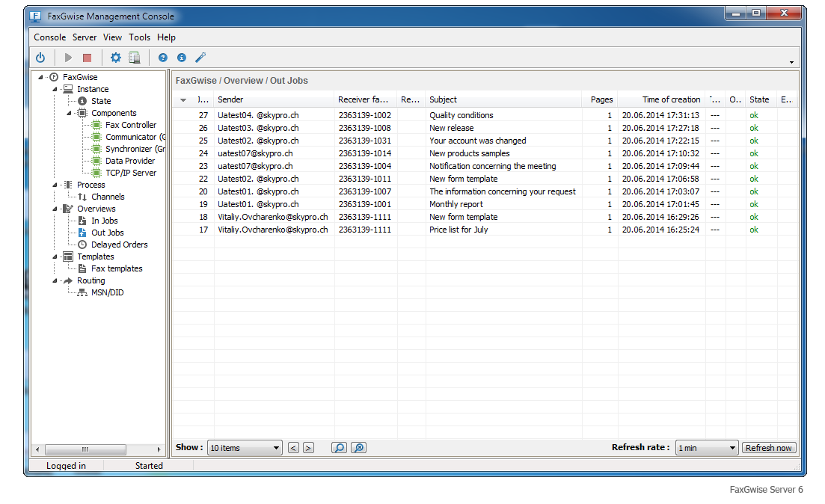
Task: Collapse the Process tree node
Action: 55,185
